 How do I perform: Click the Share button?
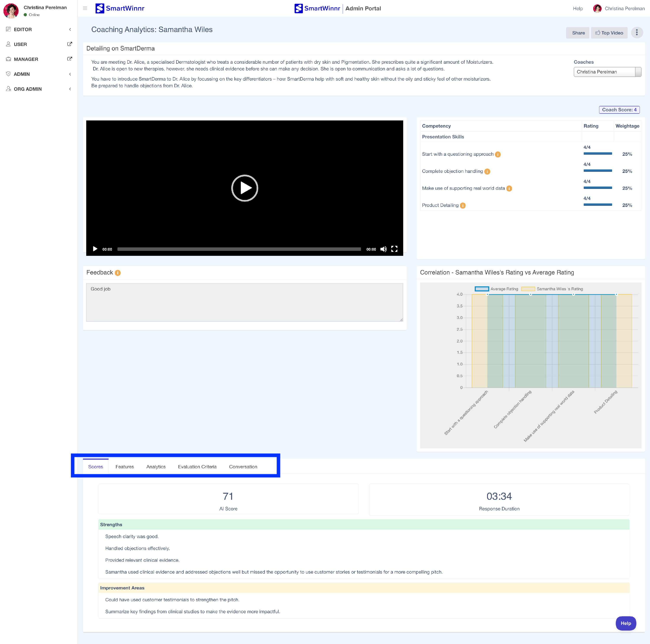(578, 33)
